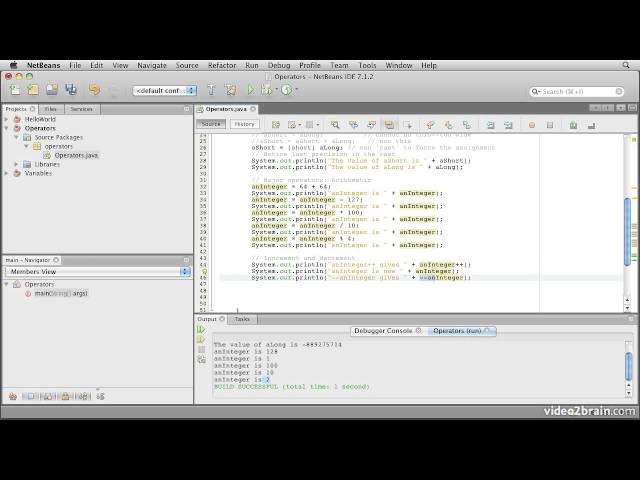Image resolution: width=640 pixels, height=480 pixels.
Task: Click Find Next Occurrence editor icon
Action: [371, 125]
